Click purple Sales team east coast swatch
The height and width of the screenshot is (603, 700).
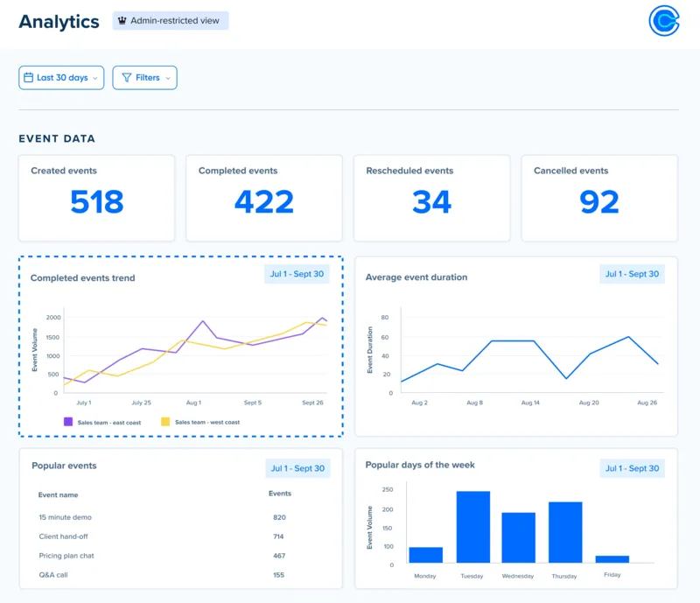click(68, 422)
